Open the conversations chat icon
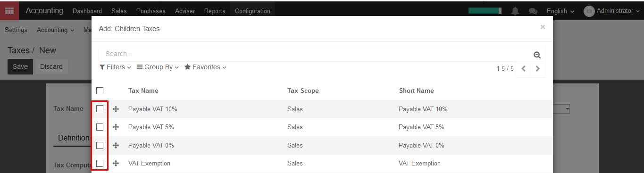Image resolution: width=644 pixels, height=173 pixels. click(x=533, y=11)
